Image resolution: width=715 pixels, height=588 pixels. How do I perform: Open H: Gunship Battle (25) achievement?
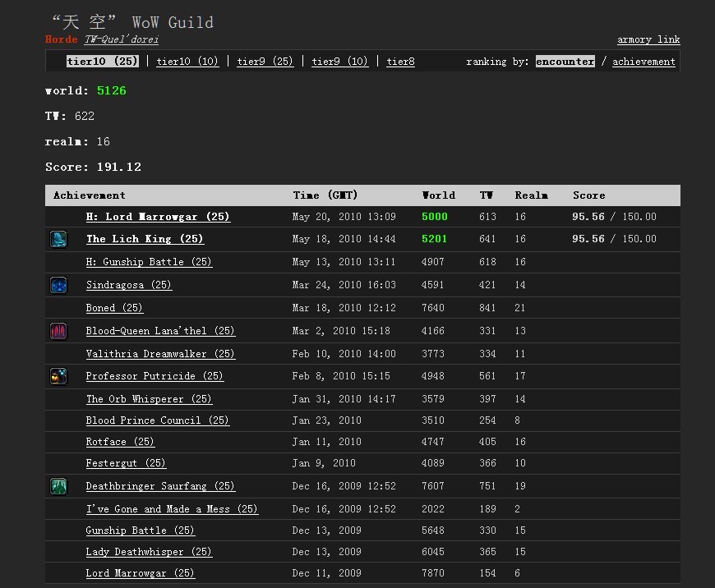tap(149, 262)
